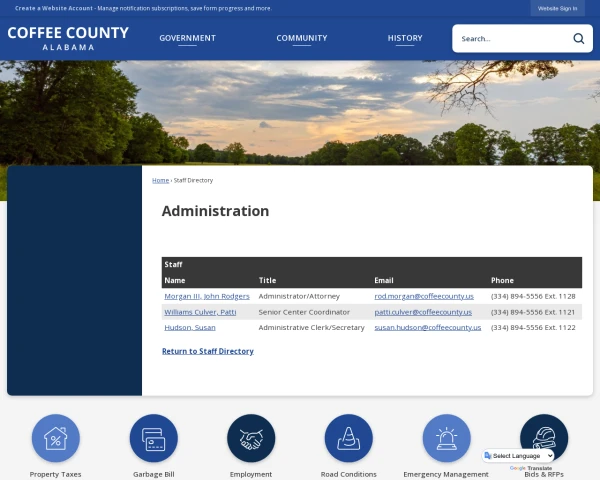Expand the Government menu

coord(187,38)
